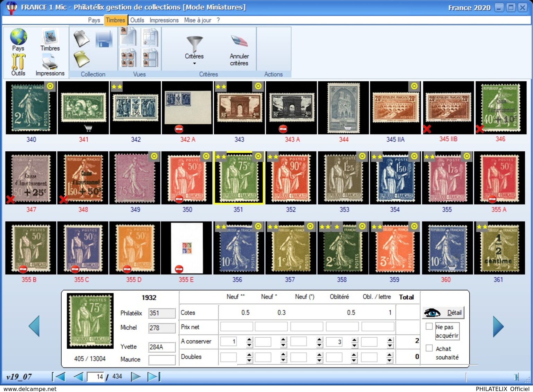Image resolution: width=533 pixels, height=392 pixels.
Task: Select blue 1f50 stamp thumbnail 354
Action: pos(395,178)
